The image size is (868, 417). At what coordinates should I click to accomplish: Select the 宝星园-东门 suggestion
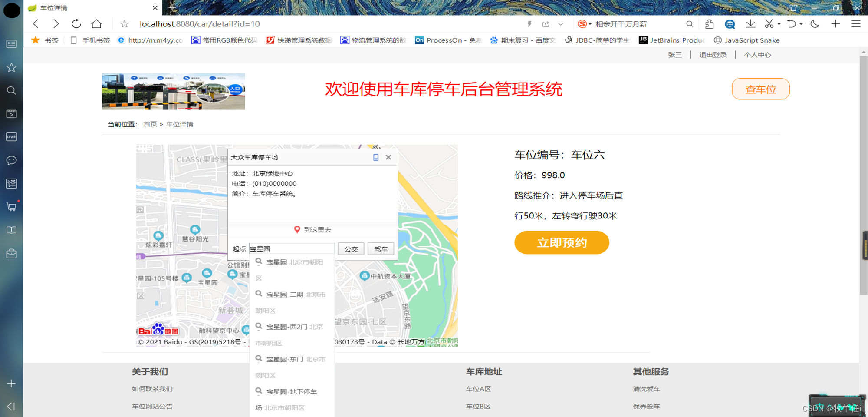tap(292, 367)
